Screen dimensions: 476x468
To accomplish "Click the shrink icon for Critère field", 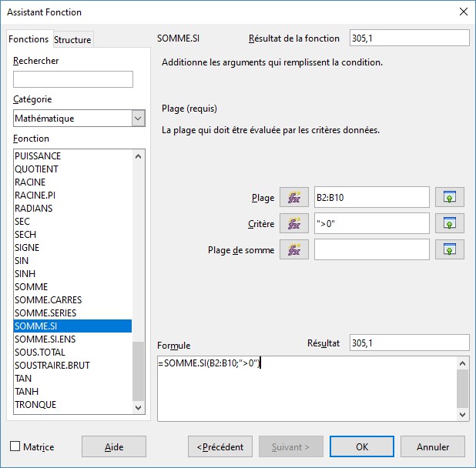I will pos(450,223).
